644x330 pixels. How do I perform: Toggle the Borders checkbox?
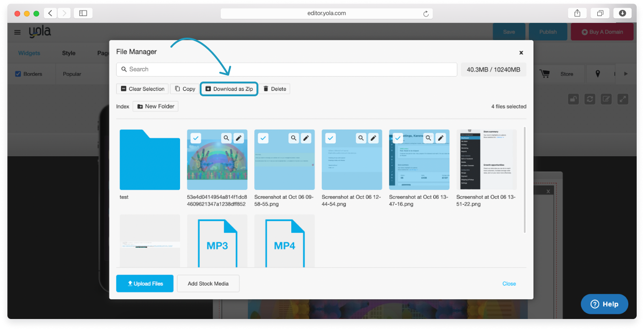pyautogui.click(x=18, y=74)
